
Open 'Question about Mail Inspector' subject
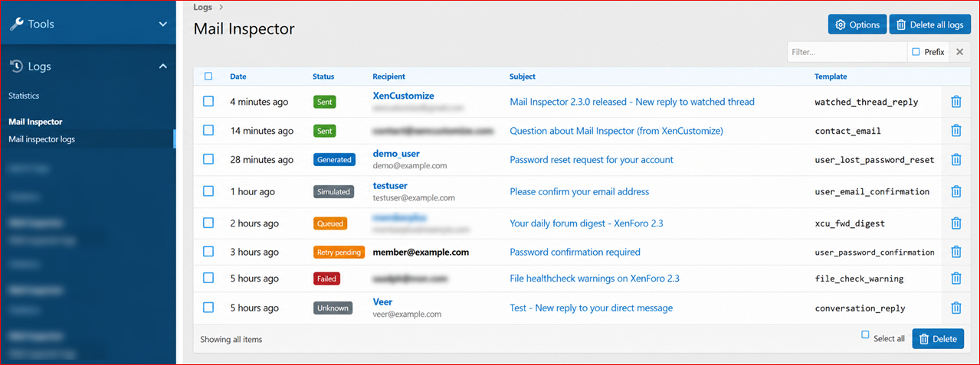pos(616,131)
